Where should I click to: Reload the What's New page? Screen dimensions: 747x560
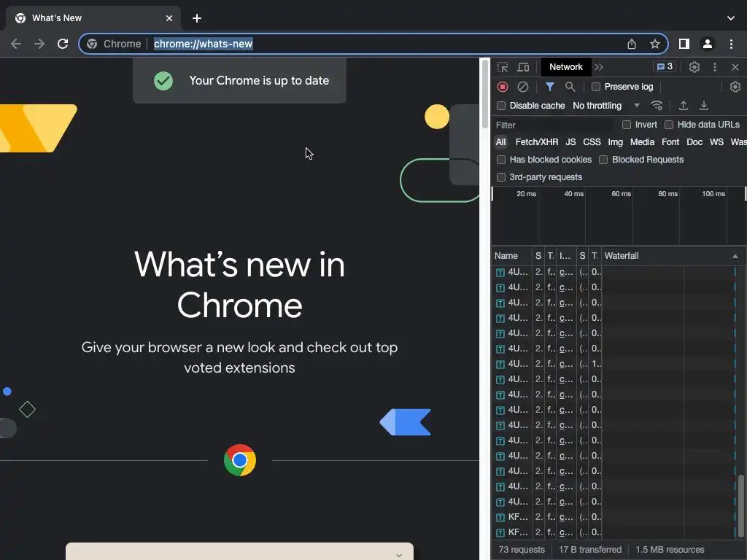click(63, 44)
